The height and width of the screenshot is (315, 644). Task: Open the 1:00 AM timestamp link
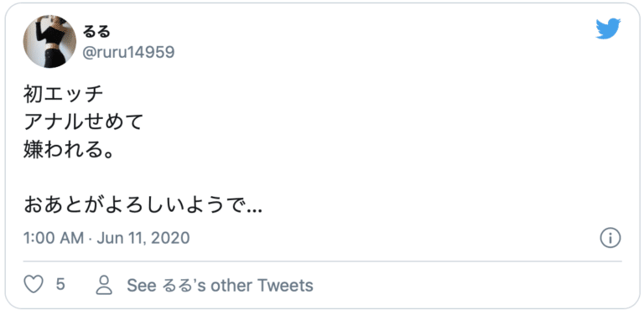click(54, 238)
